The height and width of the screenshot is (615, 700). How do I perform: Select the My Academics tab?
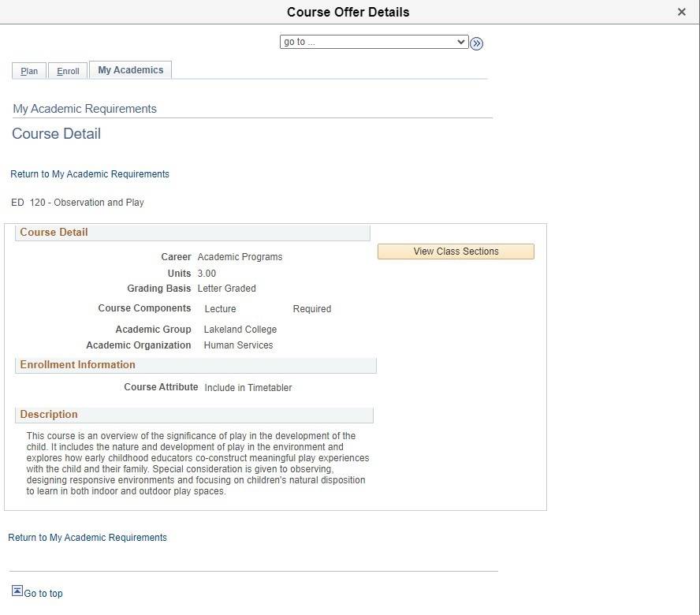point(130,69)
